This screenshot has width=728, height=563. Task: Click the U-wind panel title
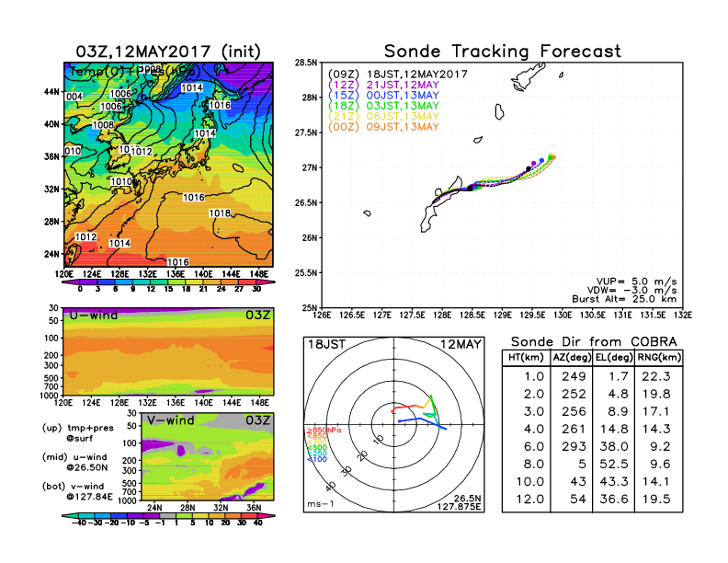[94, 316]
